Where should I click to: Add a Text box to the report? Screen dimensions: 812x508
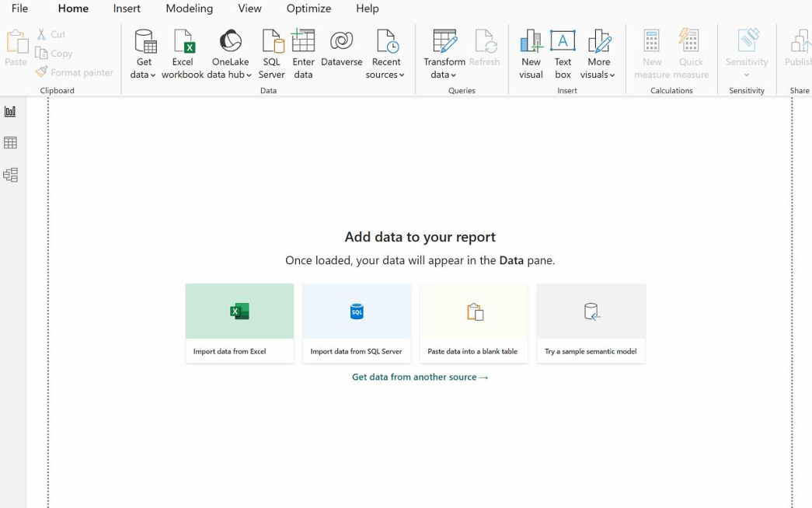(x=563, y=54)
